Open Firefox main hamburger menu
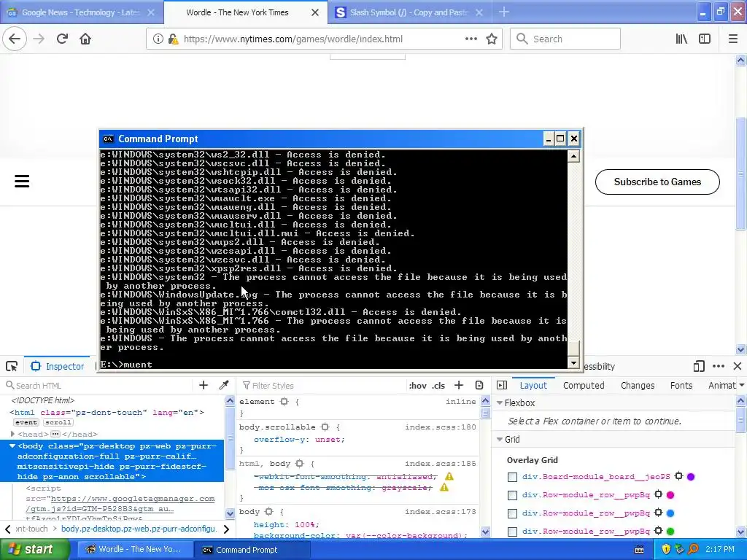The image size is (747, 560). tap(733, 39)
